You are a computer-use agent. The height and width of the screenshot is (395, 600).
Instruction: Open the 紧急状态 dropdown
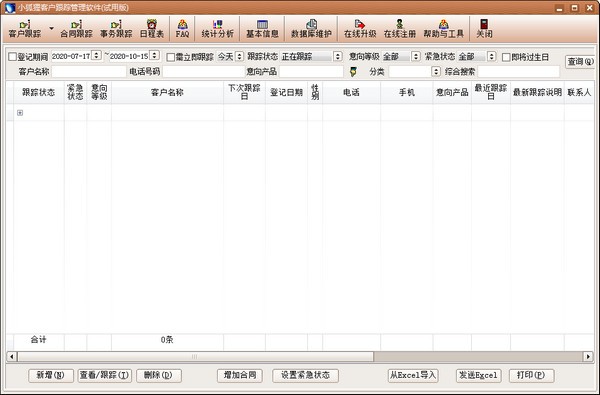pyautogui.click(x=492, y=57)
